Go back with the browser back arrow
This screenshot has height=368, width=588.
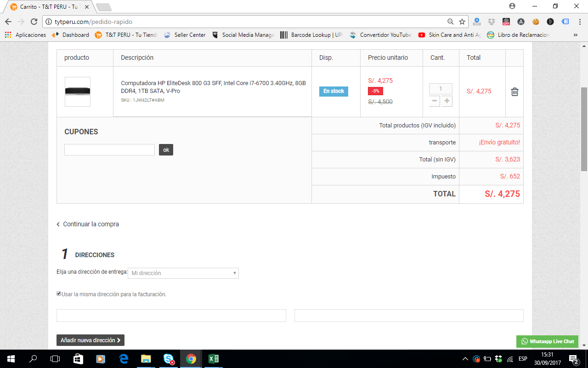pyautogui.click(x=8, y=22)
